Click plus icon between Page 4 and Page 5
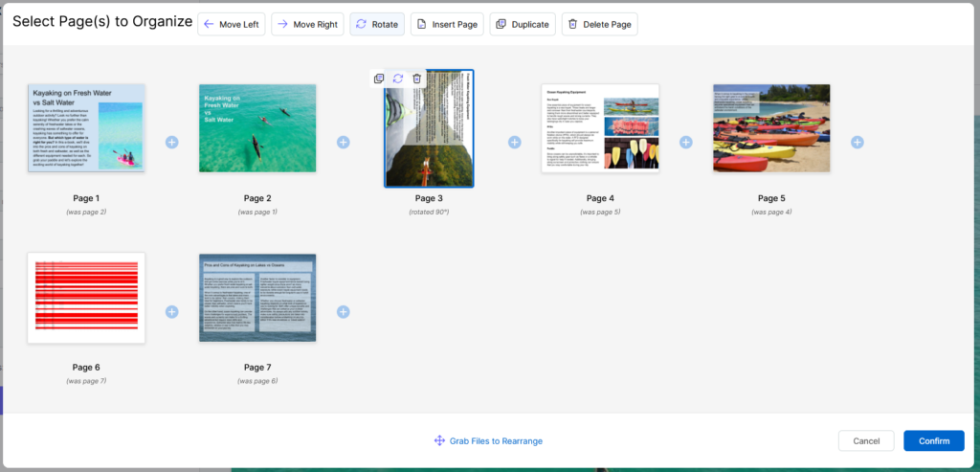 click(685, 143)
